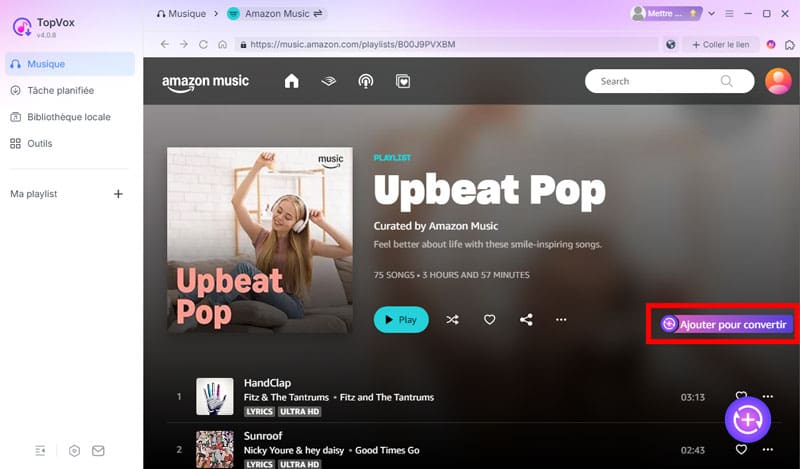800x469 pixels.
Task: Go forward using browser forward arrow
Action: (184, 44)
